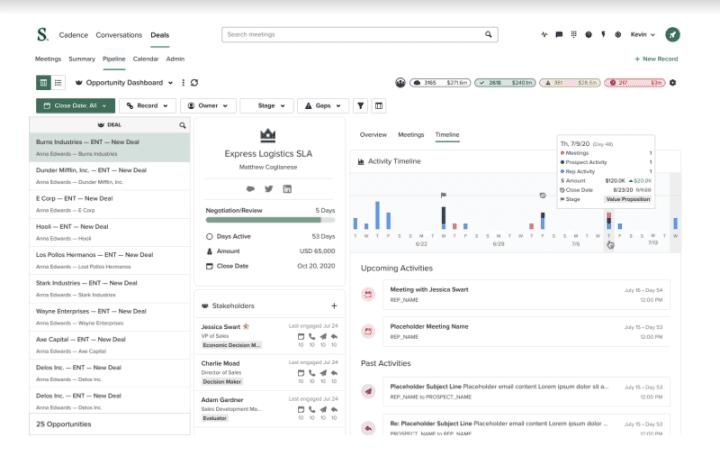Open dashboard settings gear icon

click(x=673, y=83)
